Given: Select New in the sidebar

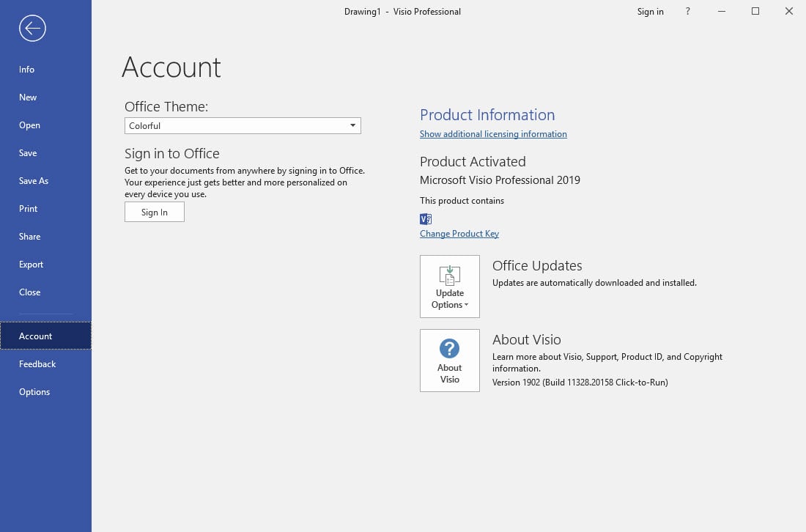Looking at the screenshot, I should 45,97.
